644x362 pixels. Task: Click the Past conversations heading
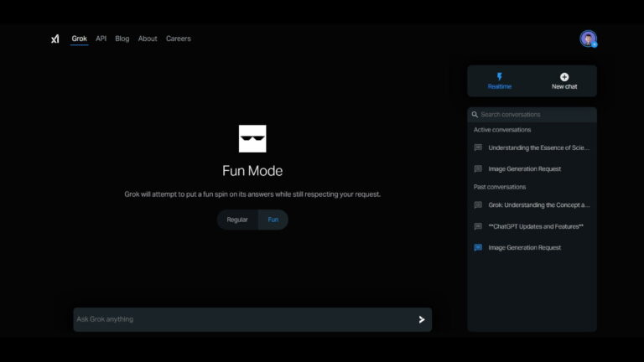(x=500, y=187)
